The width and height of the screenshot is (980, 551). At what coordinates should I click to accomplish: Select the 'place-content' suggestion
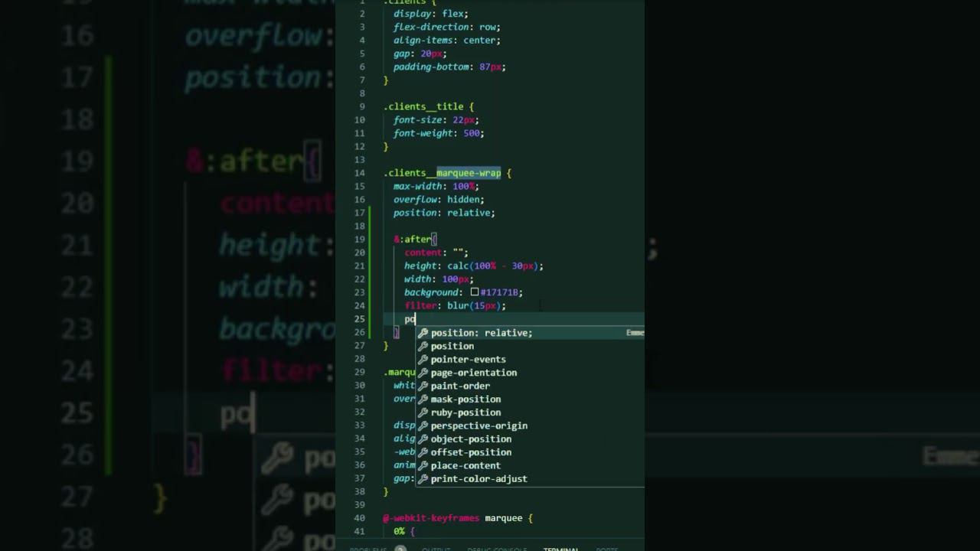[x=465, y=465]
